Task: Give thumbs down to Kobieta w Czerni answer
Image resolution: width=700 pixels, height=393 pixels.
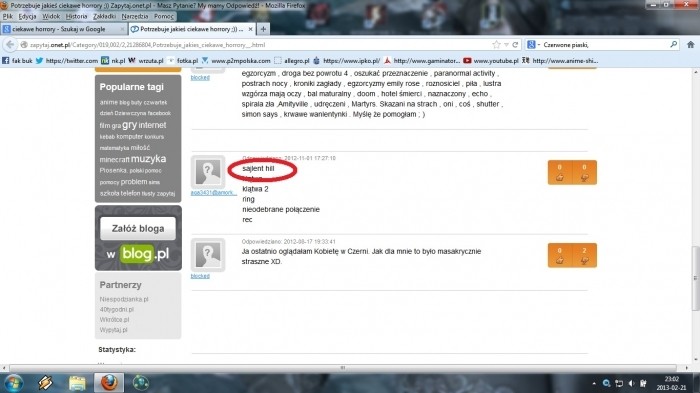Action: [584, 255]
